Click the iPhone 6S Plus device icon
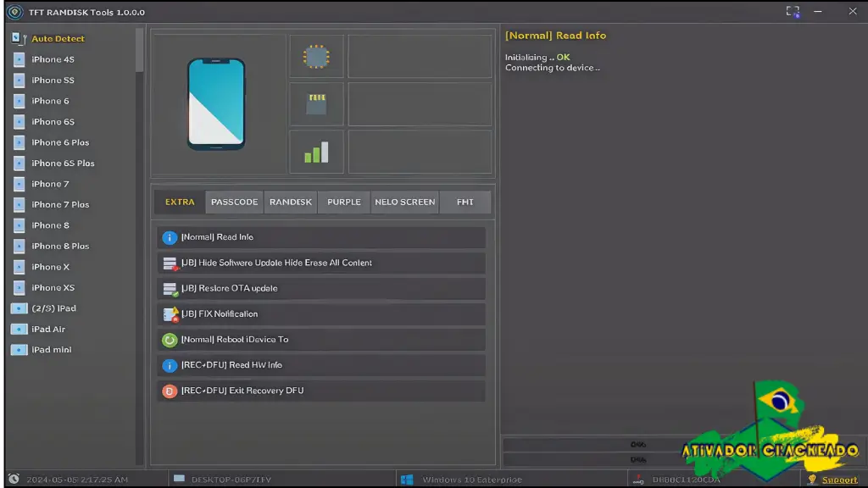This screenshot has width=868, height=488. pos(19,164)
